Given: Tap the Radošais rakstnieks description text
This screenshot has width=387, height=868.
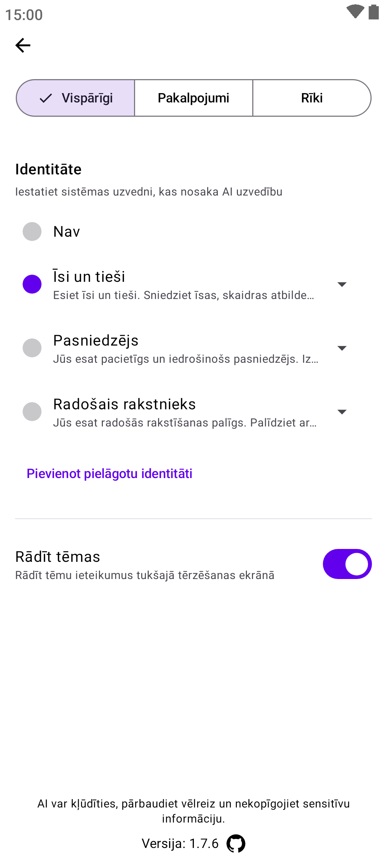Looking at the screenshot, I should tap(185, 423).
